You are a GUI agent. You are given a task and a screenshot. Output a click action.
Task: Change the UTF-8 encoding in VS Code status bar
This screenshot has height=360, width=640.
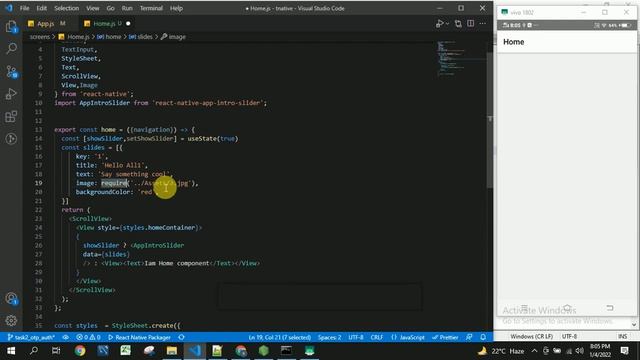pos(356,337)
